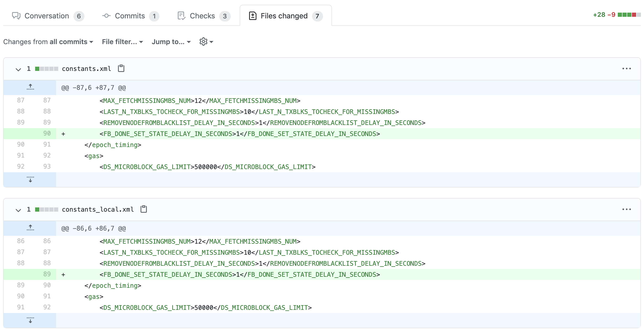Open the File filter dropdown

[x=122, y=42]
